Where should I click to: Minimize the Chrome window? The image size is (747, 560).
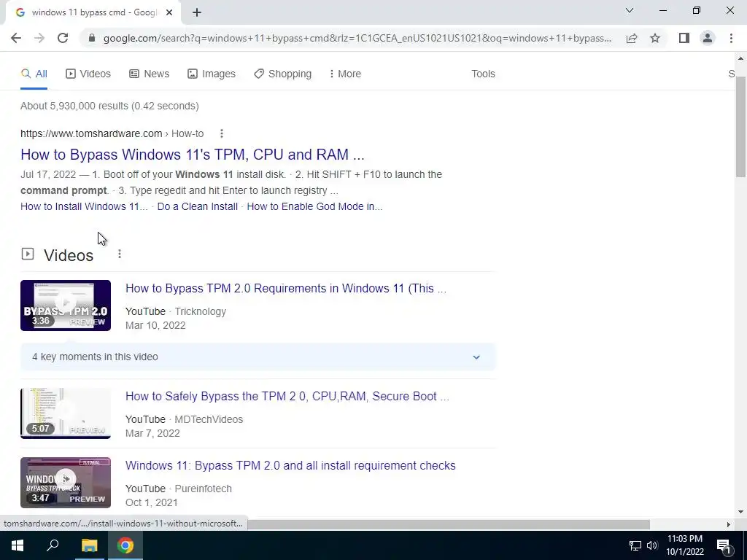(662, 10)
